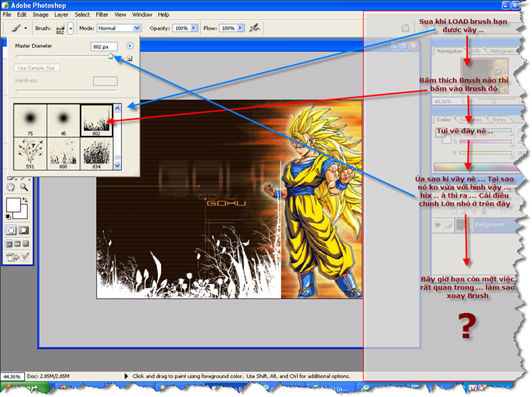
Task: Select the soft round 45 brush
Action: pos(63,120)
